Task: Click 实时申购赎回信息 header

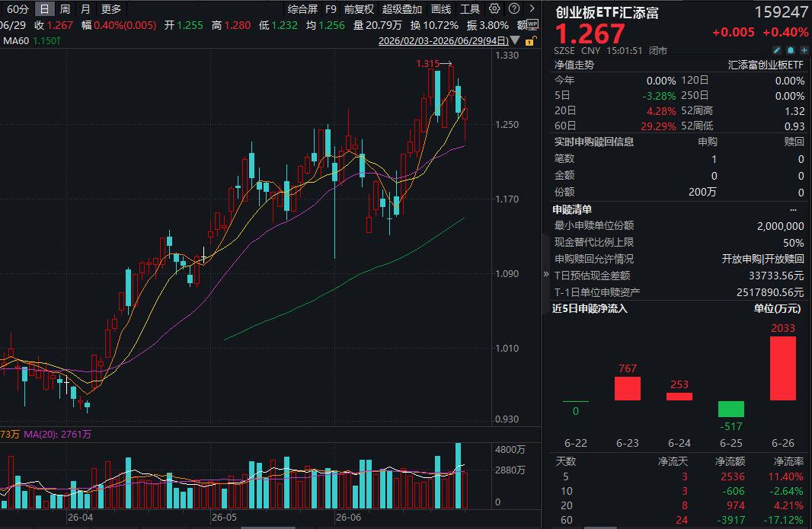Action: 594,142
